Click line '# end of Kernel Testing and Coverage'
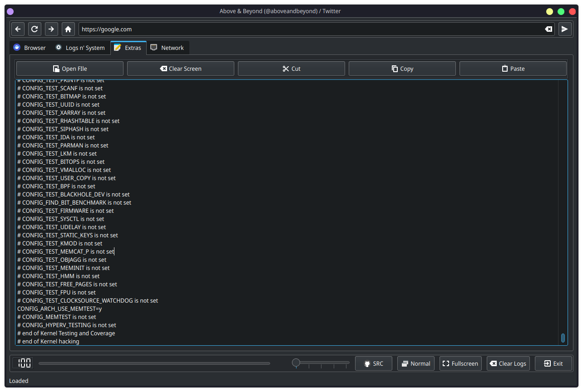This screenshot has height=392, width=583. 66,333
